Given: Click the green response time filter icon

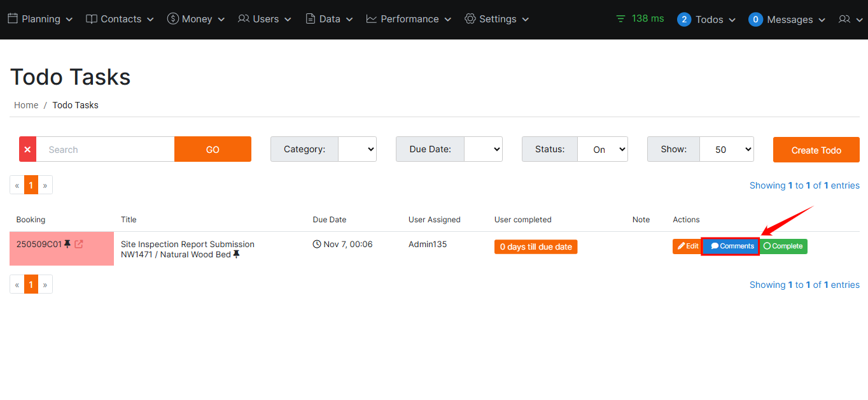Looking at the screenshot, I should coord(620,19).
